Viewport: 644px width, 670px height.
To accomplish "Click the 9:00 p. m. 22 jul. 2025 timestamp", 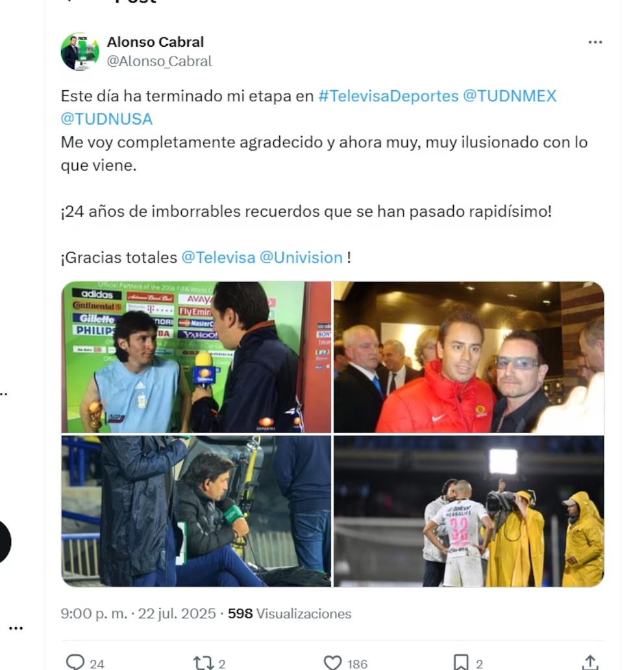I will pos(138,614).
